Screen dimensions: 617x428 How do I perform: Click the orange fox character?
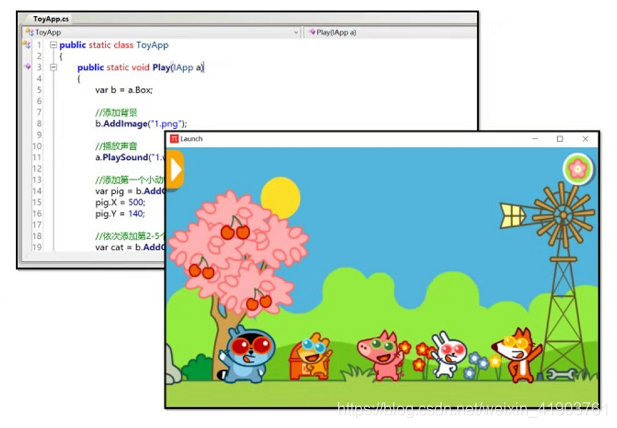pyautogui.click(x=516, y=355)
